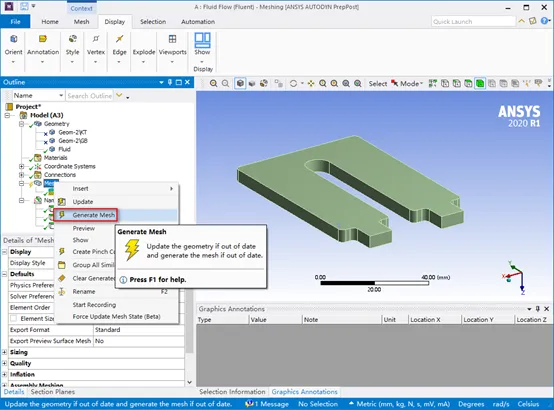Screen dimensions: 554x410
Task: Click the Group All Similar folder icon
Action: pyautogui.click(x=62, y=265)
